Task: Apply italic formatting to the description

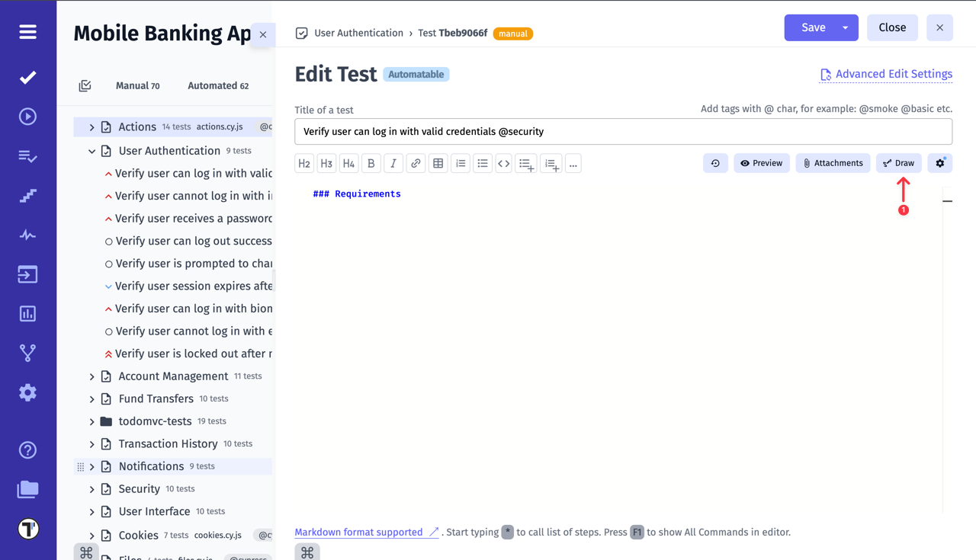Action: (393, 162)
